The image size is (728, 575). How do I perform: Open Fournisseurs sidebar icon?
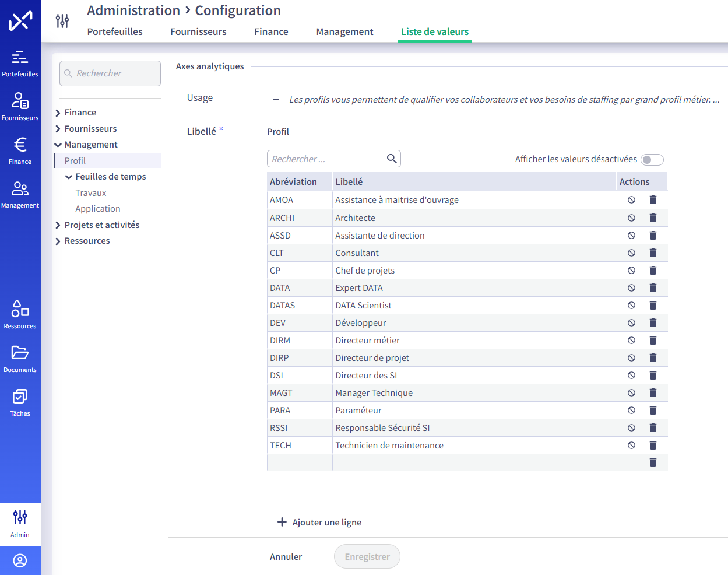(20, 107)
